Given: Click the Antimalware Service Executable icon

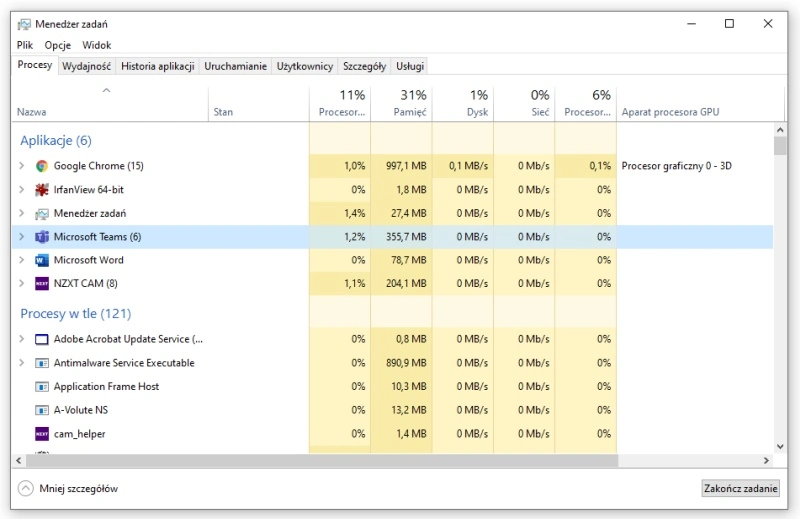Looking at the screenshot, I should click(42, 363).
